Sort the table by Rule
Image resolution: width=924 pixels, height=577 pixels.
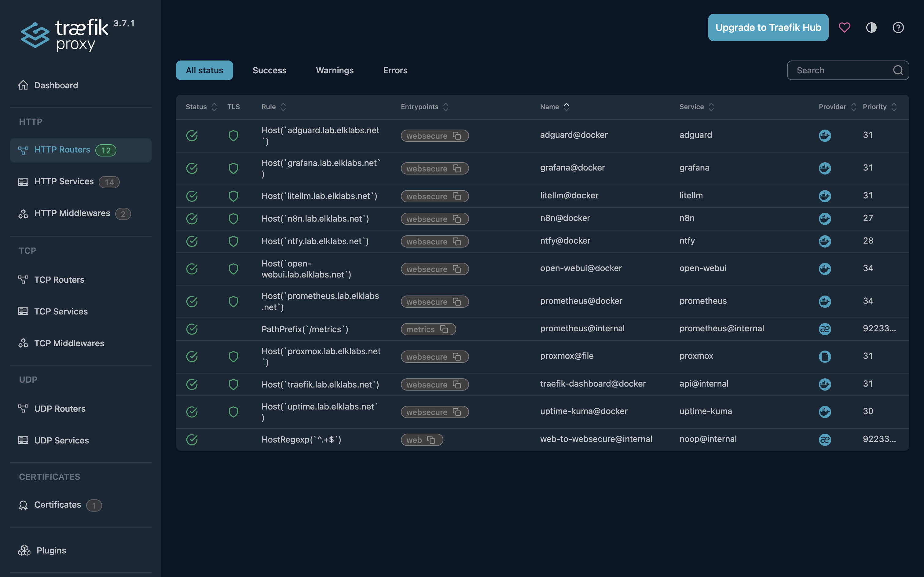[x=273, y=107]
